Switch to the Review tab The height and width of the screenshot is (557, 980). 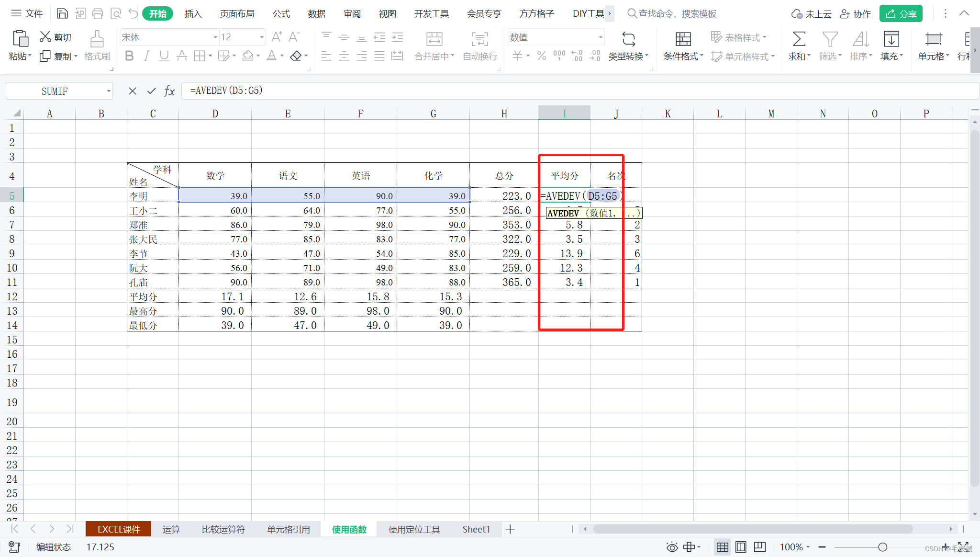click(352, 14)
